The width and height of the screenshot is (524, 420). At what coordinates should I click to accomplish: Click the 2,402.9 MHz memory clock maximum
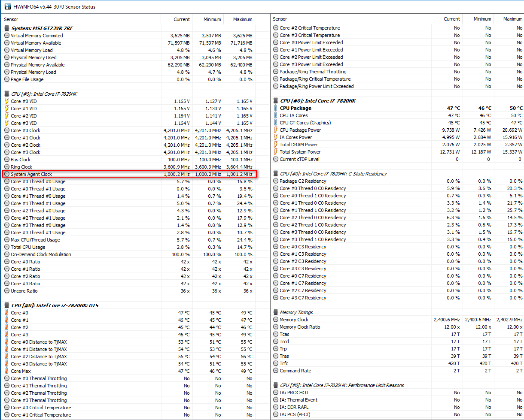pyautogui.click(x=509, y=320)
